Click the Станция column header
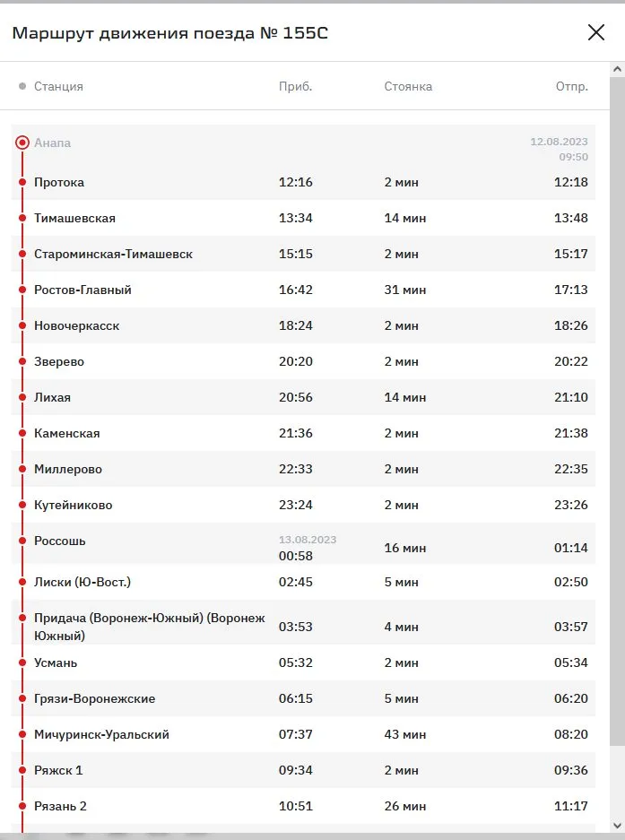The image size is (625, 840). coord(58,86)
